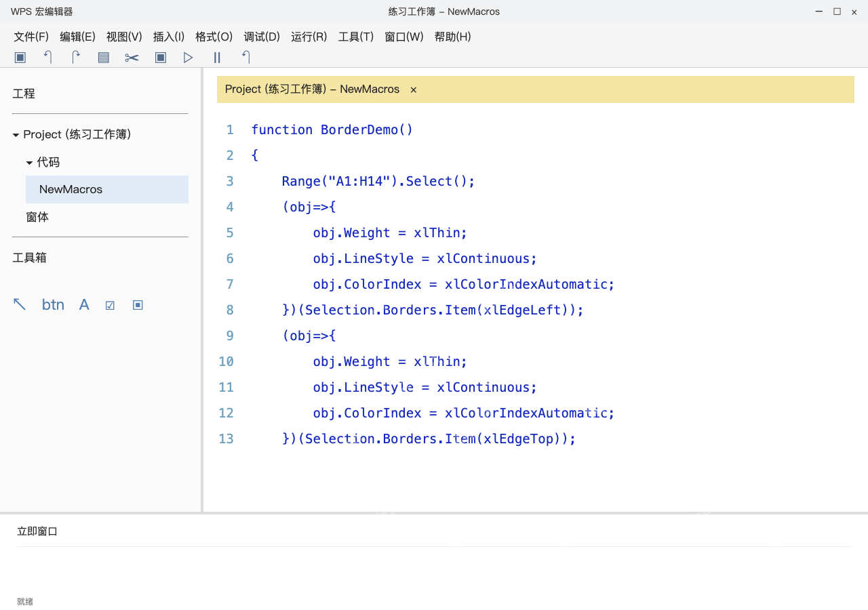Image resolution: width=868 pixels, height=610 pixels.
Task: Run the macro with the play triangle
Action: (189, 58)
